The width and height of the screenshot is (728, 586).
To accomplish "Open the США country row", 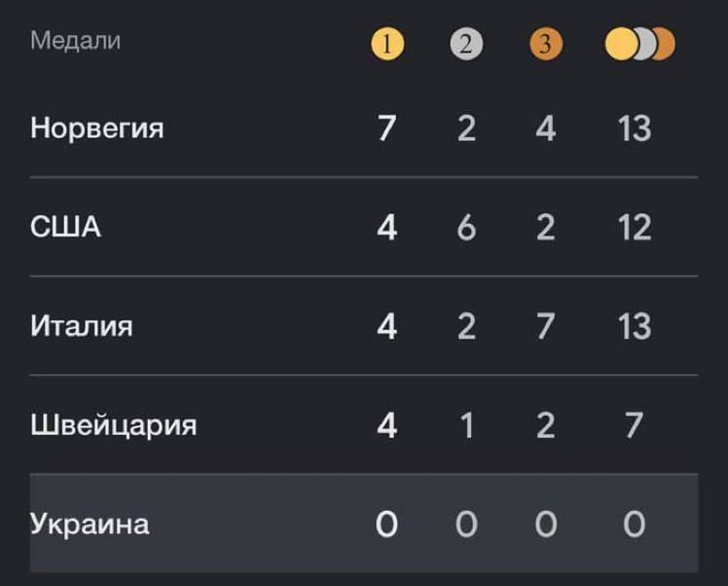I will [x=66, y=227].
